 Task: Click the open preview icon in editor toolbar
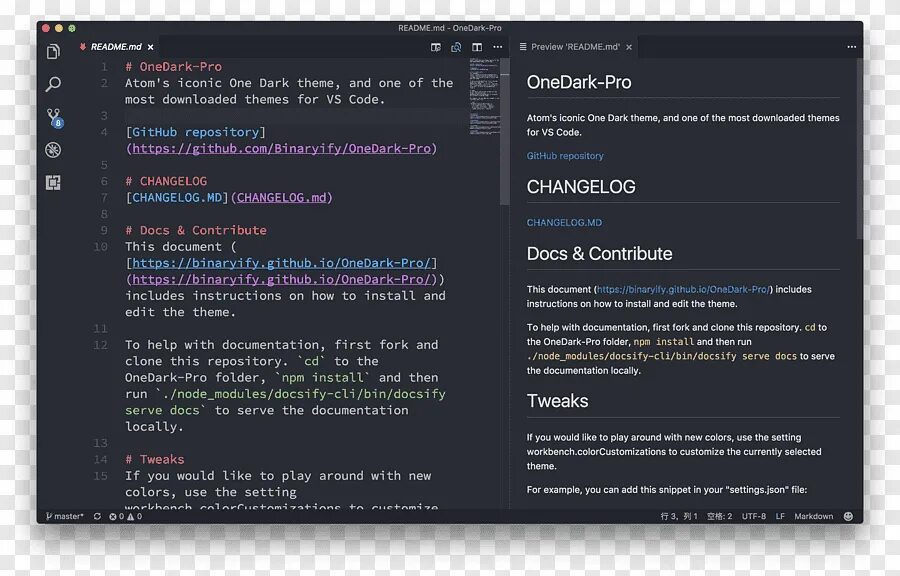pos(436,47)
